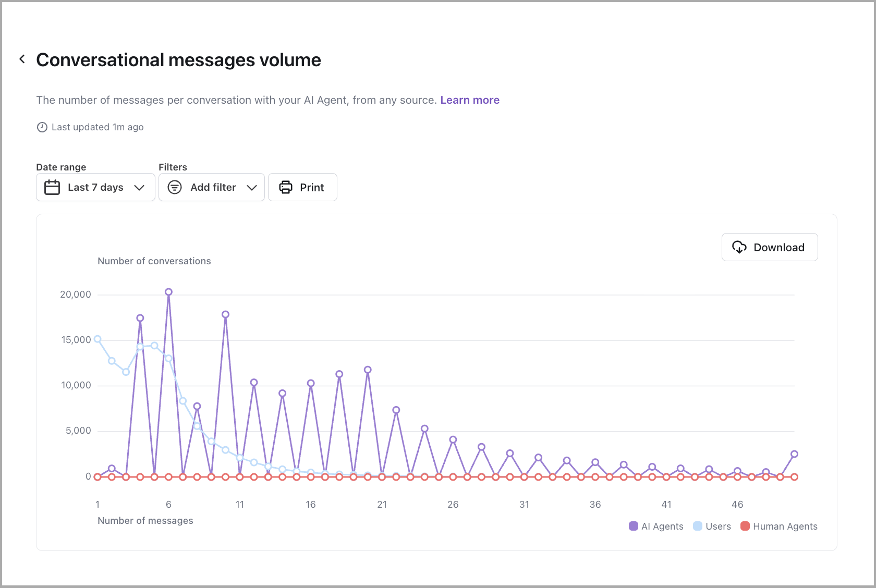Expand the Add filter dropdown
Viewport: 876px width, 588px height.
tap(213, 187)
